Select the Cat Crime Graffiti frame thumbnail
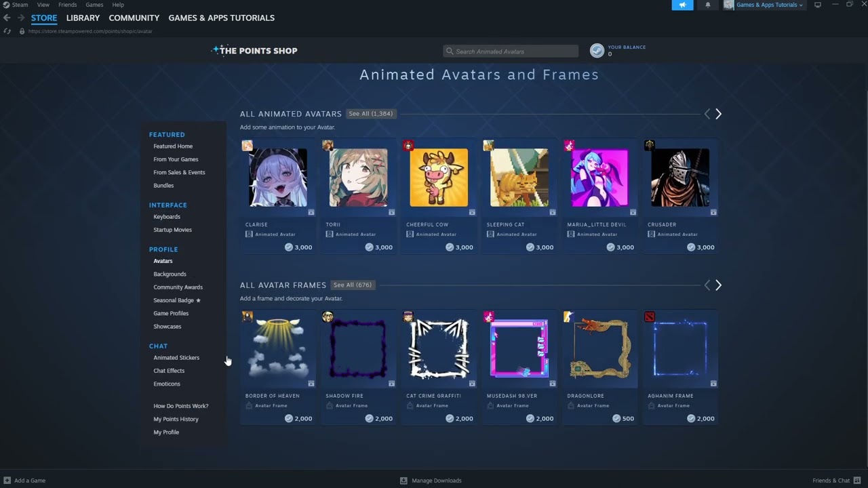The width and height of the screenshot is (868, 488). click(x=439, y=348)
